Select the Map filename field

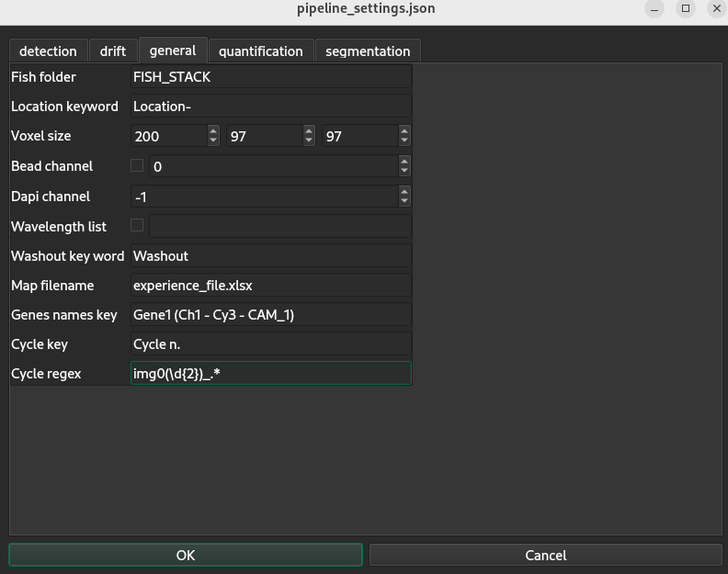click(x=271, y=285)
